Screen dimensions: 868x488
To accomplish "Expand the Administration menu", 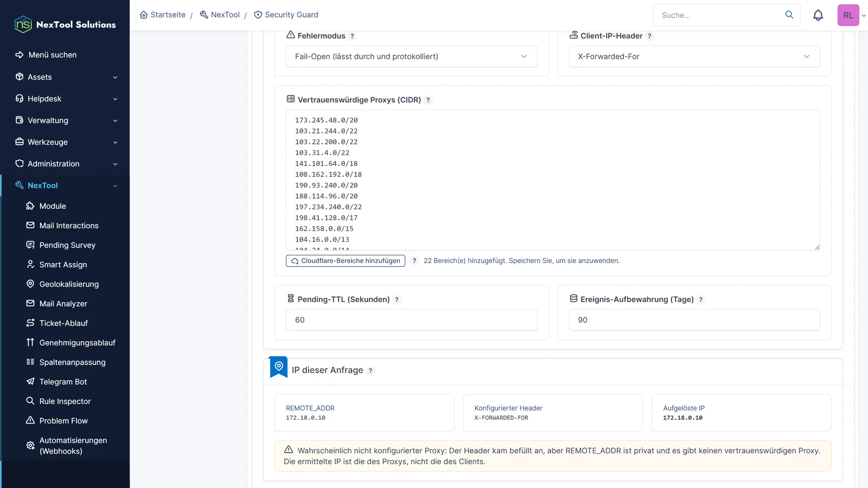I will [65, 164].
